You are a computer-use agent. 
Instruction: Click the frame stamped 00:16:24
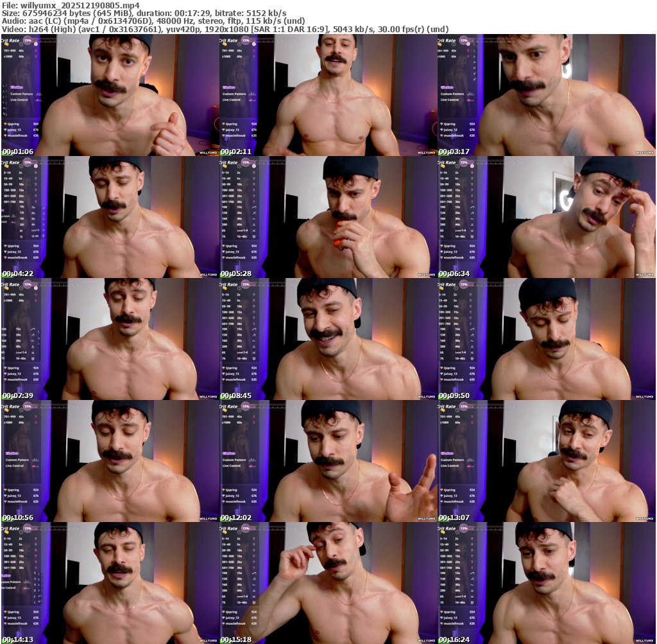click(x=547, y=583)
